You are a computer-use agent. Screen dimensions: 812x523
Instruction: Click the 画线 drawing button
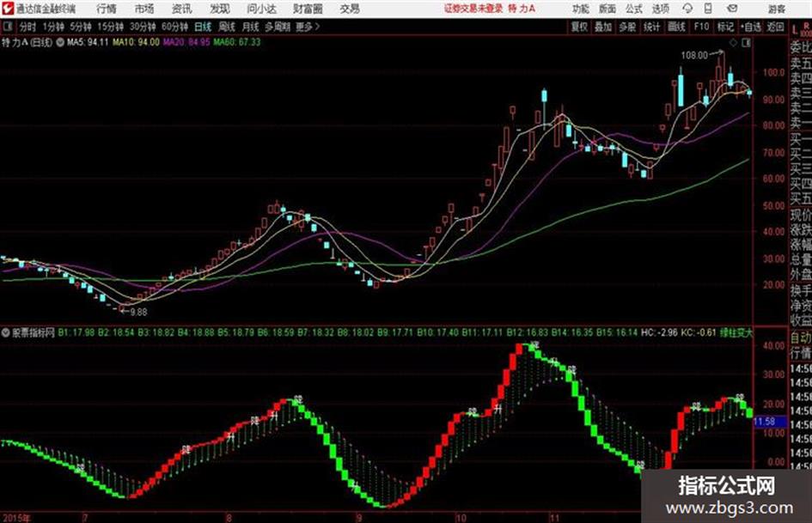point(676,27)
